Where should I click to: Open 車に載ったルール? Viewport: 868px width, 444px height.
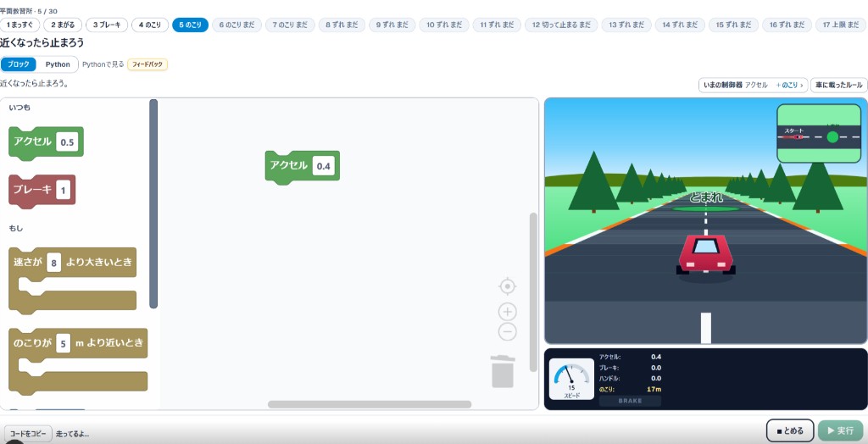pos(838,86)
